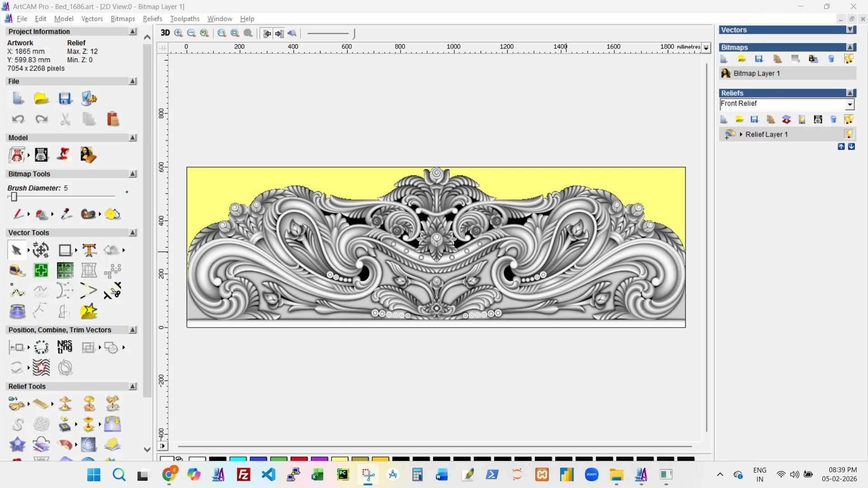
Task: Select Bitmap Layer 1 in Bitmaps panel
Action: pyautogui.click(x=756, y=73)
